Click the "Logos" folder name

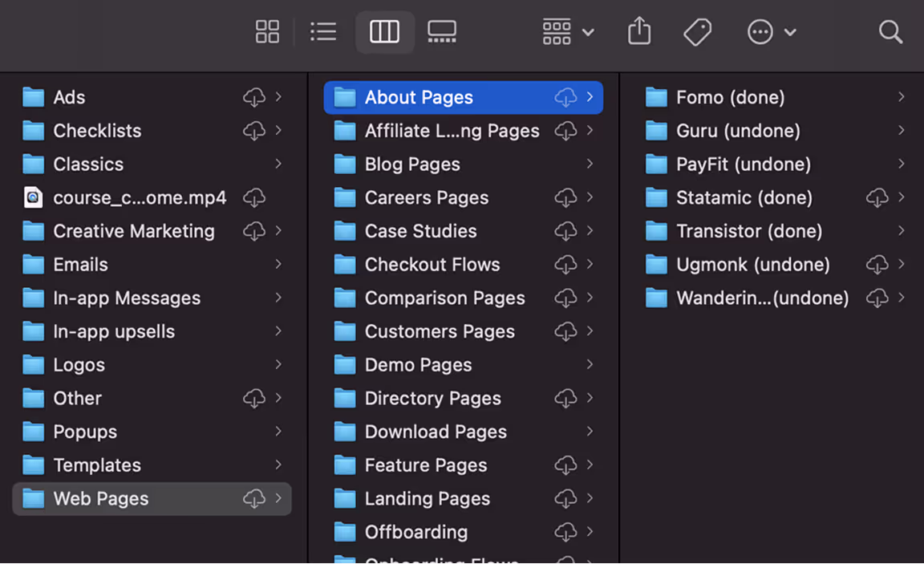tap(79, 365)
